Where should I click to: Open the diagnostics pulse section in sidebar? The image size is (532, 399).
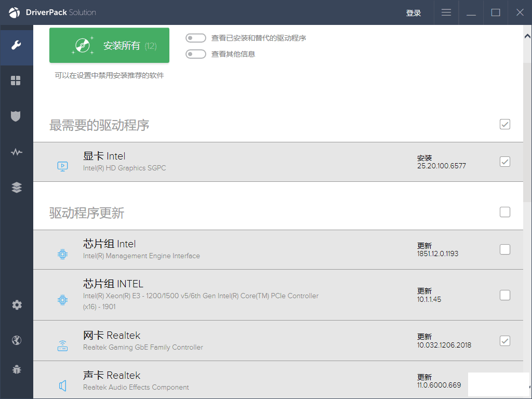click(x=16, y=152)
